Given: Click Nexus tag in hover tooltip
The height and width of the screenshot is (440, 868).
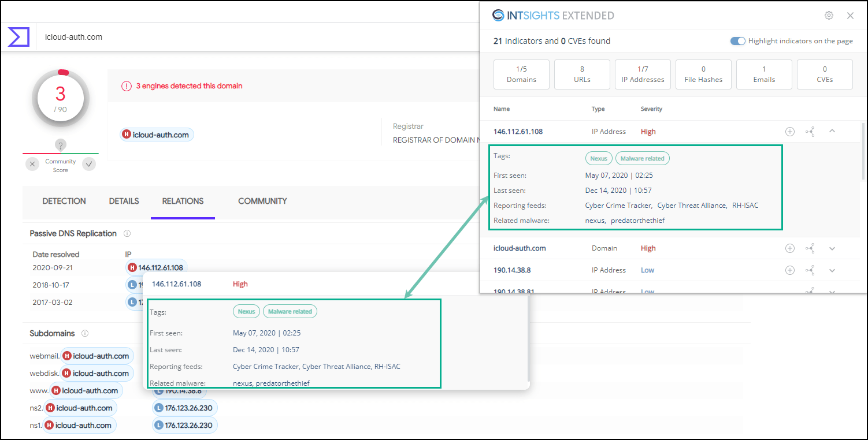Looking at the screenshot, I should (246, 312).
